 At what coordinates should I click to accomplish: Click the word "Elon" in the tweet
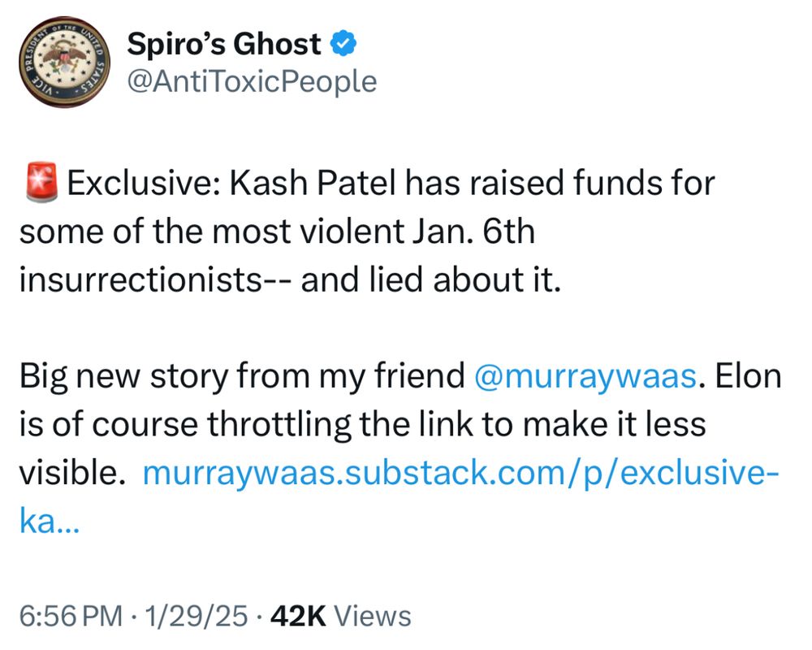[749, 376]
